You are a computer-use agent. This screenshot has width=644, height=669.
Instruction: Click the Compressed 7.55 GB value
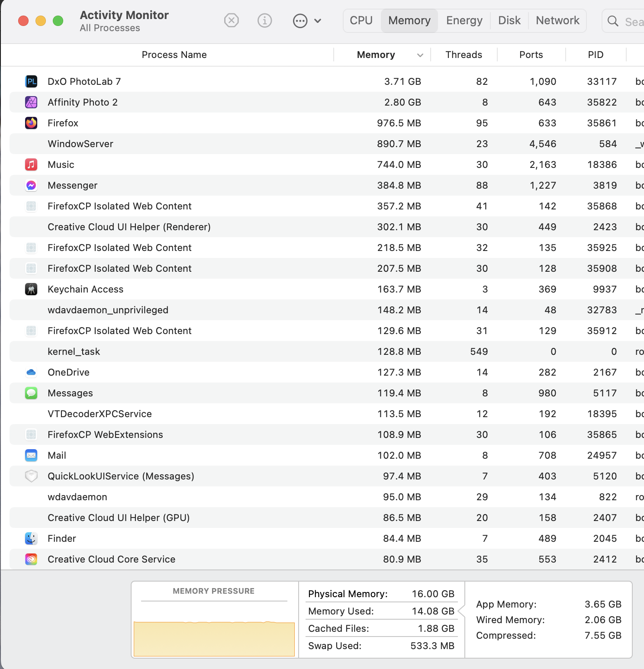tap(603, 635)
